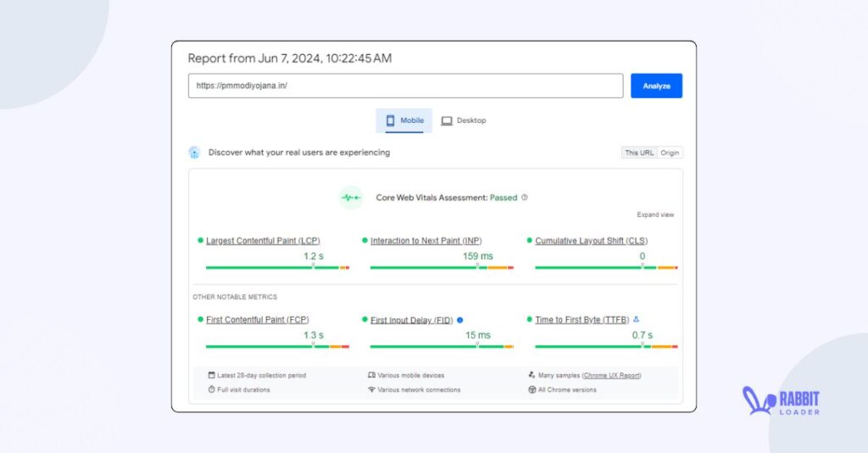Click the Analyze button
868x453 pixels.
(x=656, y=86)
